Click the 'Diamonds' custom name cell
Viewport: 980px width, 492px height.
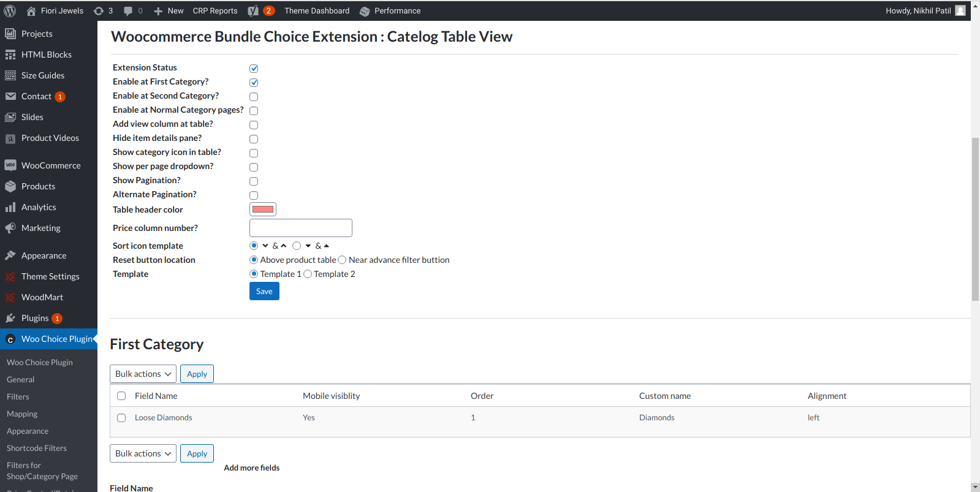(657, 418)
